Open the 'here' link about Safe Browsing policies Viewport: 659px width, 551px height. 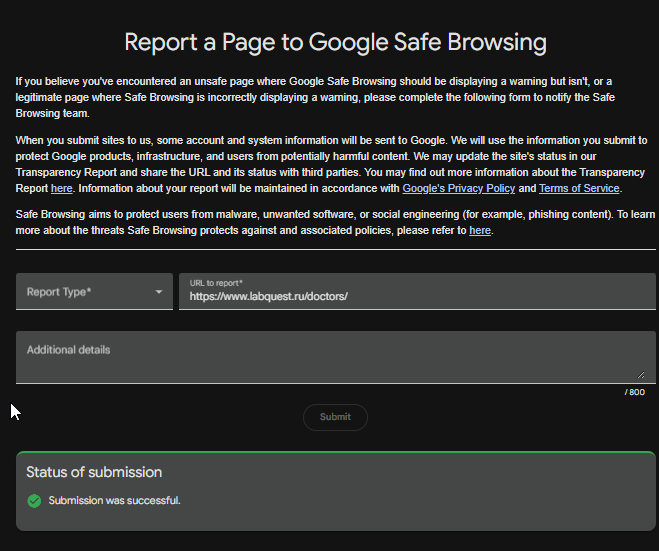click(x=480, y=230)
